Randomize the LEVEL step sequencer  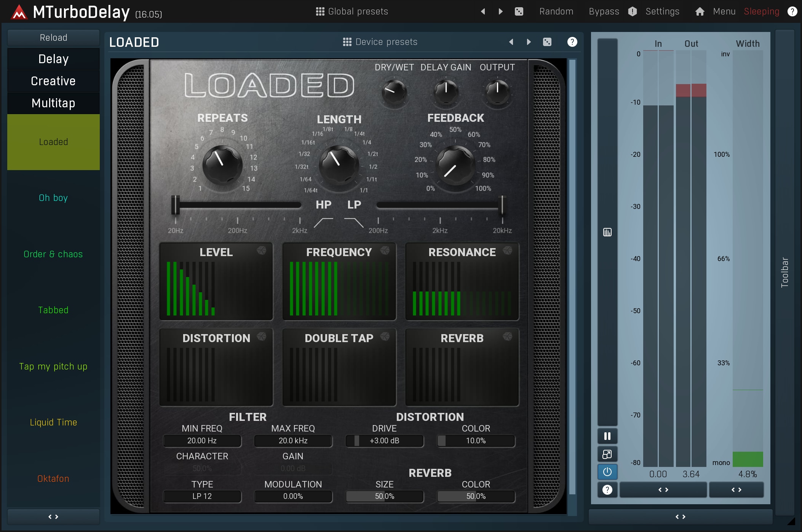click(x=261, y=250)
